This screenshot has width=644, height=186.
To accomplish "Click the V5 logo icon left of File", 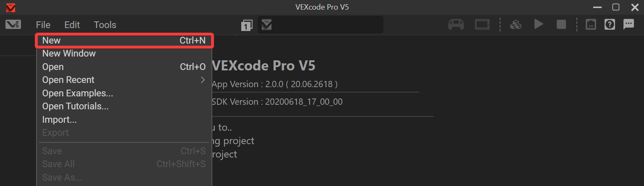I will tap(13, 25).
